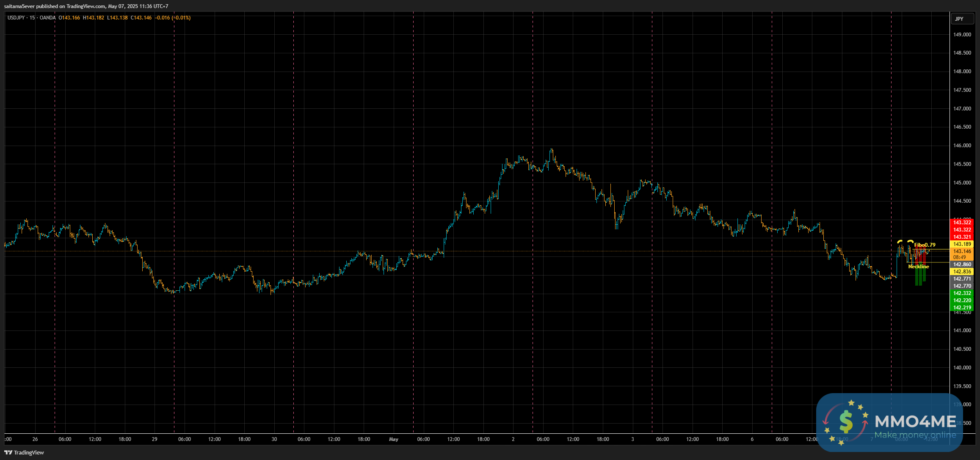Click the gray 142.860 price tag
This screenshot has width=980, height=460.
pyautogui.click(x=962, y=264)
